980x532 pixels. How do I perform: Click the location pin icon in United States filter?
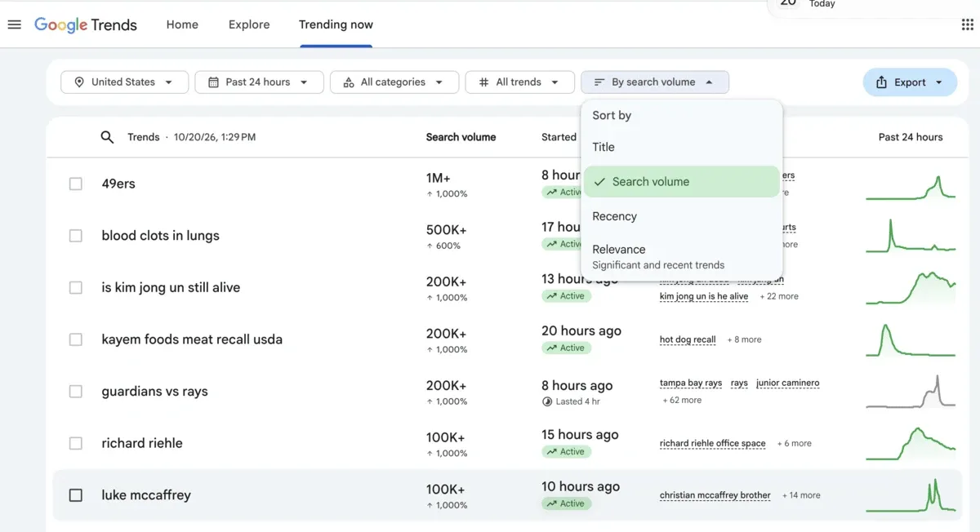79,82
